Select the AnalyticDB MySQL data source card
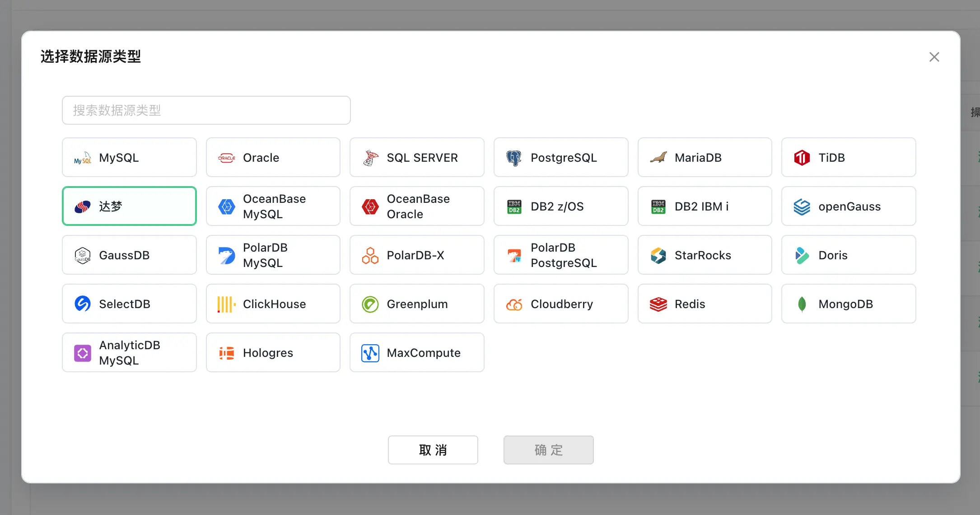Image resolution: width=980 pixels, height=515 pixels. (129, 352)
